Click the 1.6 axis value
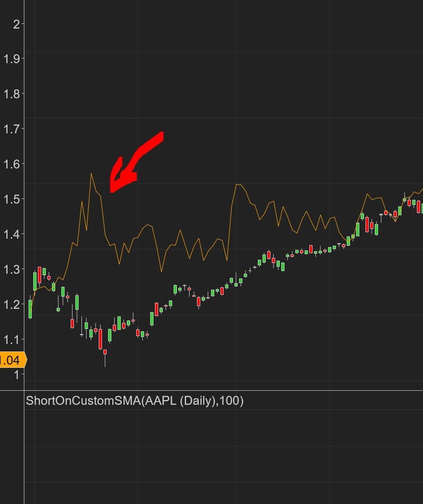 [x=12, y=164]
